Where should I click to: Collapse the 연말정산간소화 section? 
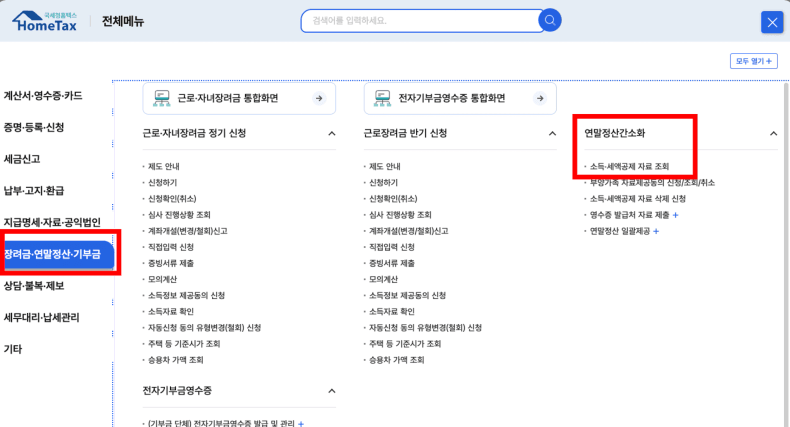coord(773,133)
